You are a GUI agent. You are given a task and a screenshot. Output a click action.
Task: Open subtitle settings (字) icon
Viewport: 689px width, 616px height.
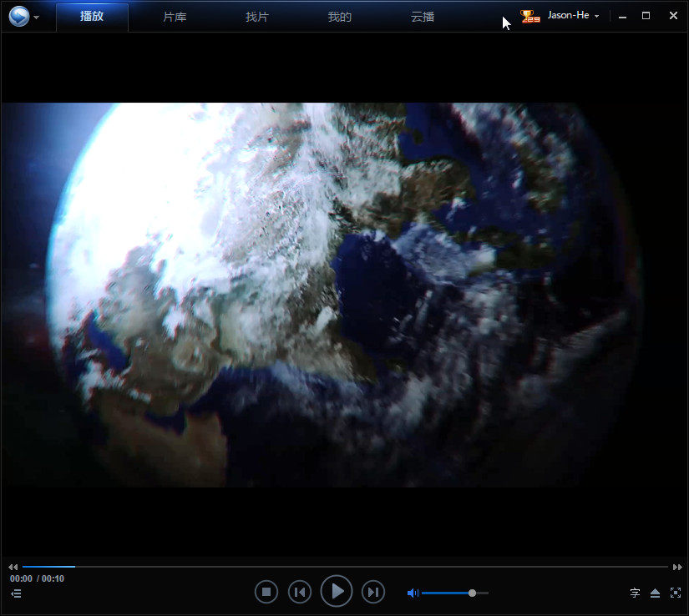[635, 593]
